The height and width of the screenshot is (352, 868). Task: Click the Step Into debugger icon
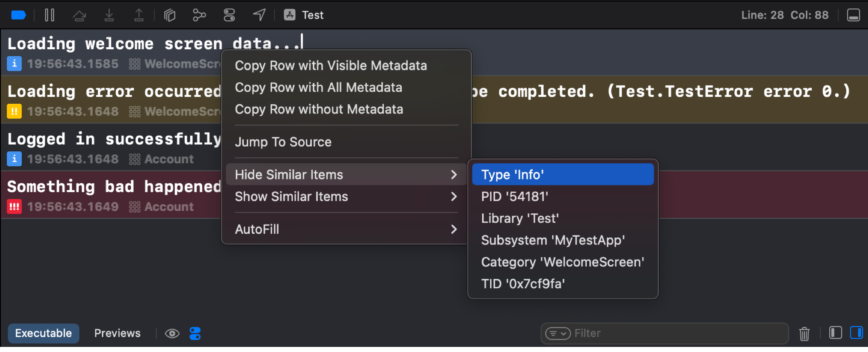point(109,14)
